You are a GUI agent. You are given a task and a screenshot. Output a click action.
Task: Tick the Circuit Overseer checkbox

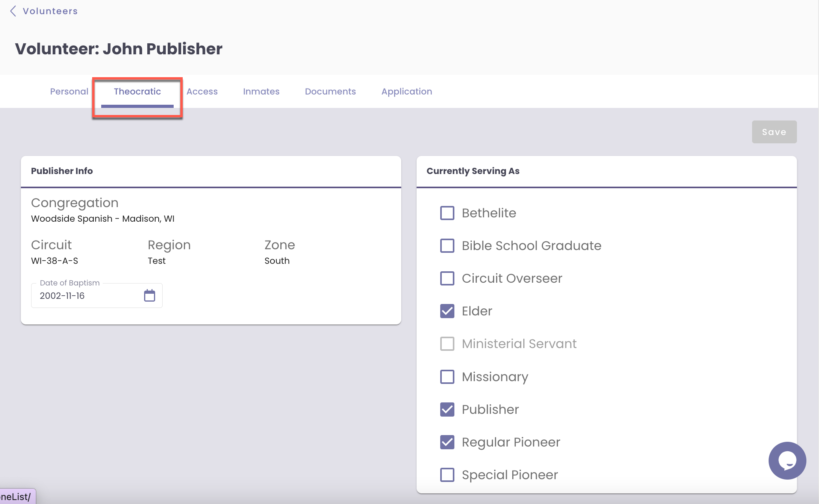pos(447,278)
